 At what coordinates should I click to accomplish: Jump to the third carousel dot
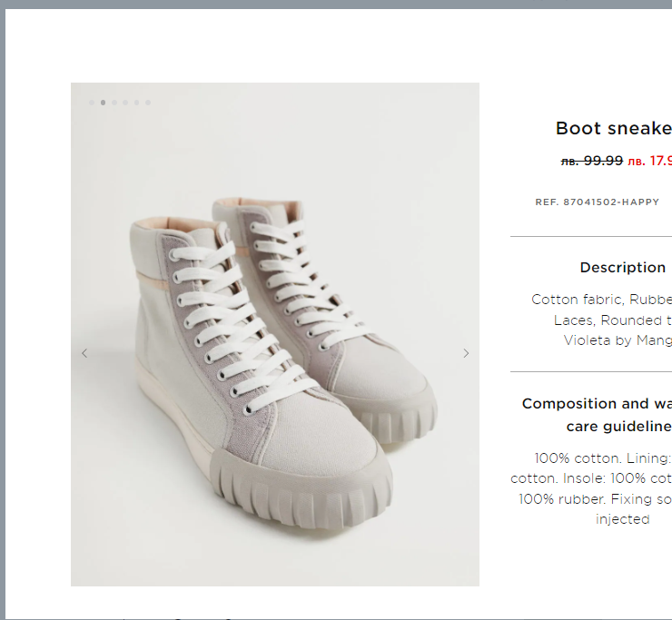[x=114, y=103]
